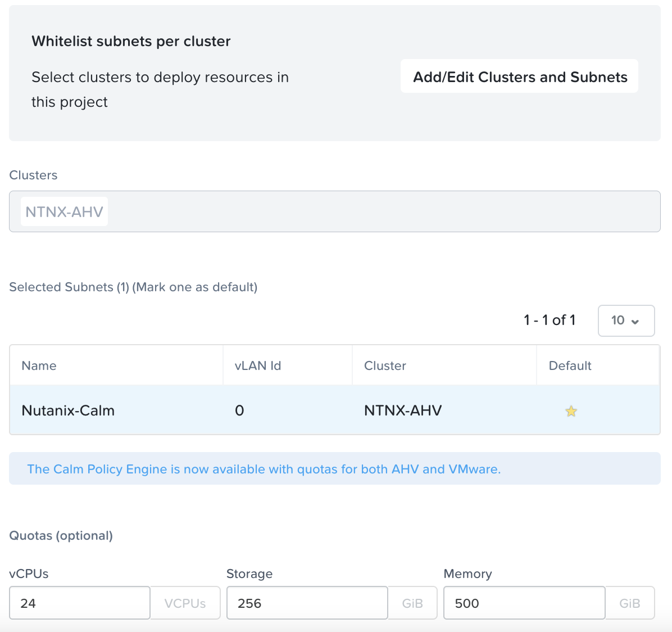Click the GiB unit beside Storage

click(412, 603)
